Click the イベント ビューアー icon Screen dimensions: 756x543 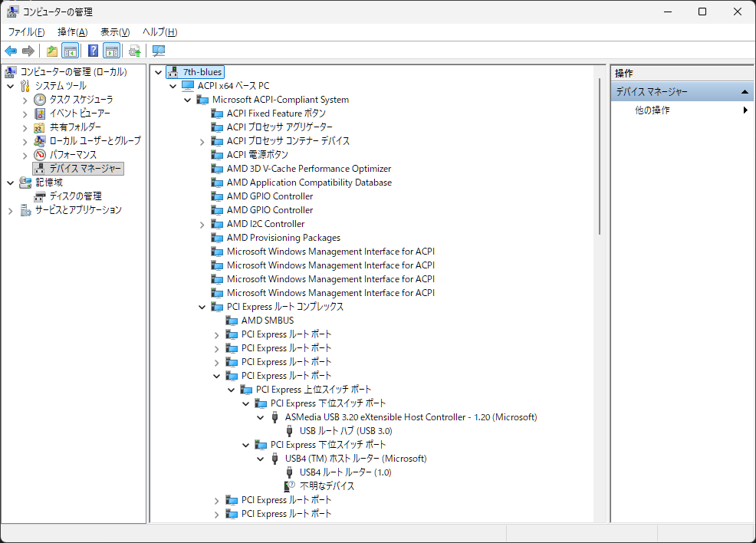coord(40,114)
